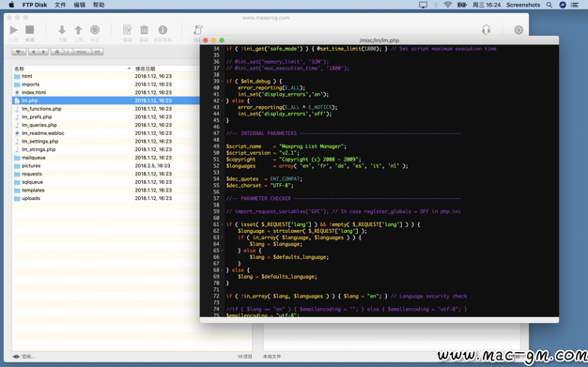Open the favorites heart dropdown
The width and height of the screenshot is (588, 367).
[19, 52]
